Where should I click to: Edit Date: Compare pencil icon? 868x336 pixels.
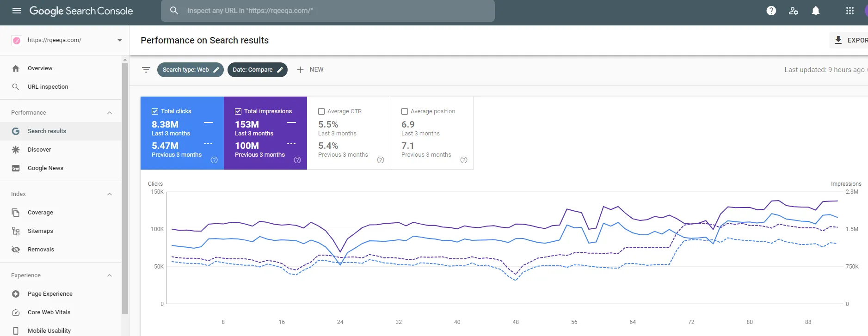[280, 70]
